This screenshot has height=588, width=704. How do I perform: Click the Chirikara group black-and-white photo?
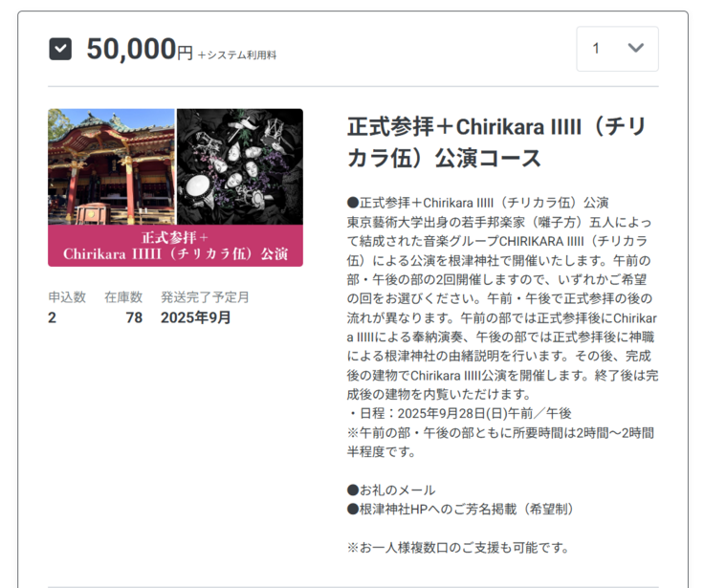240,166
